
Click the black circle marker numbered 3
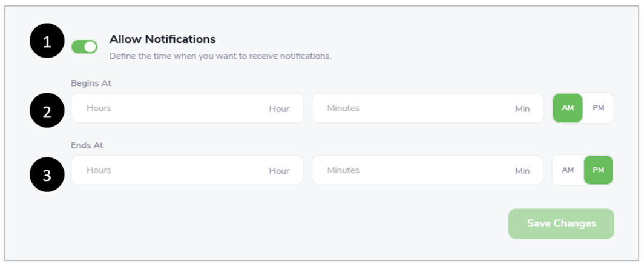click(47, 174)
